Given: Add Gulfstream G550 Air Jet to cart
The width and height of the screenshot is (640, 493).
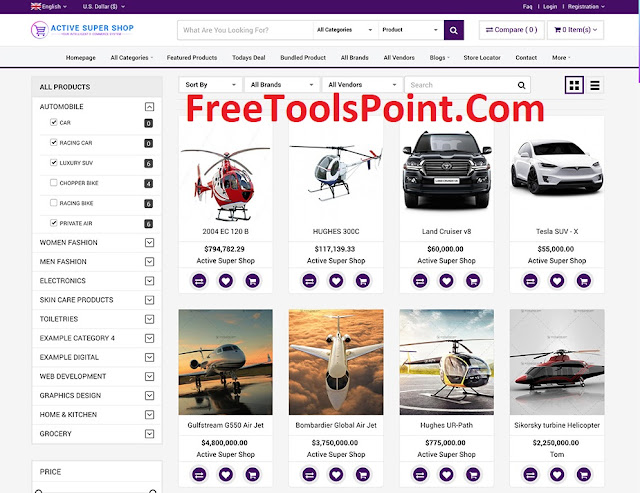Looking at the screenshot, I should point(252,474).
